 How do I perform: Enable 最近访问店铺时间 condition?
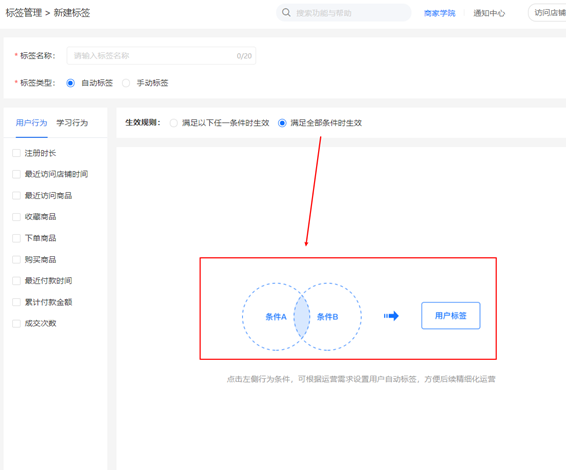[x=16, y=174]
